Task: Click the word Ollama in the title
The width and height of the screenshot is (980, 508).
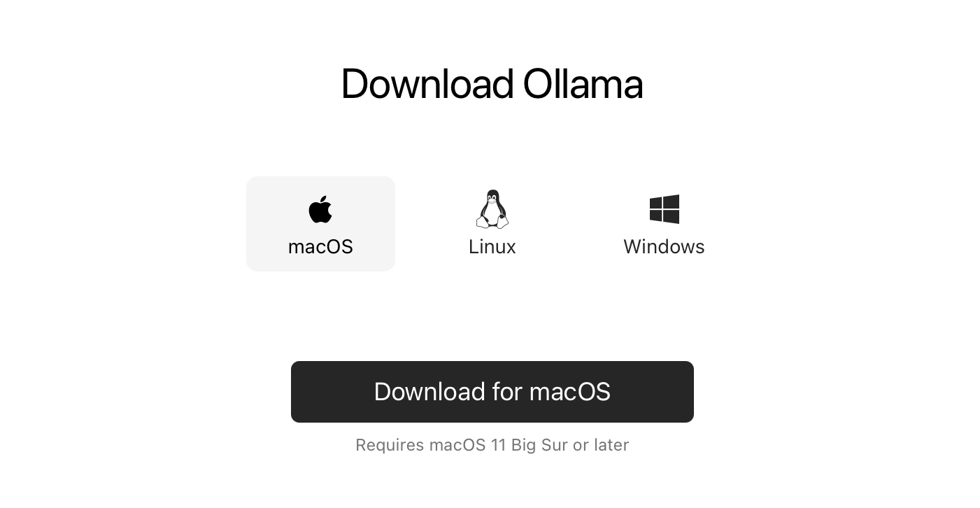Action: (x=583, y=84)
